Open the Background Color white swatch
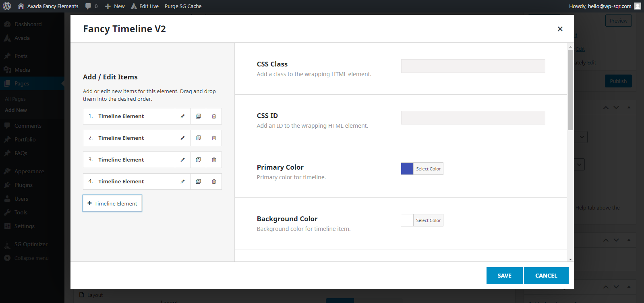The width and height of the screenshot is (644, 303). (407, 220)
